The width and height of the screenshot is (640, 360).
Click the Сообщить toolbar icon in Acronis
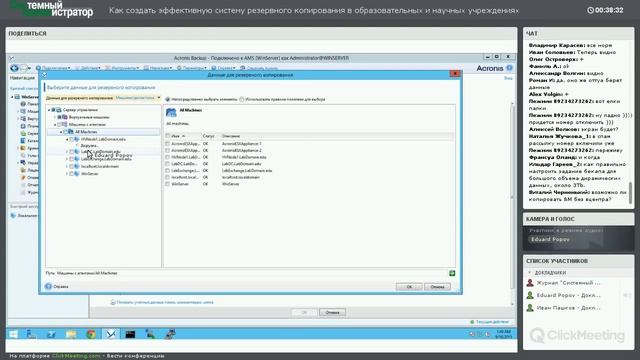click(x=243, y=68)
